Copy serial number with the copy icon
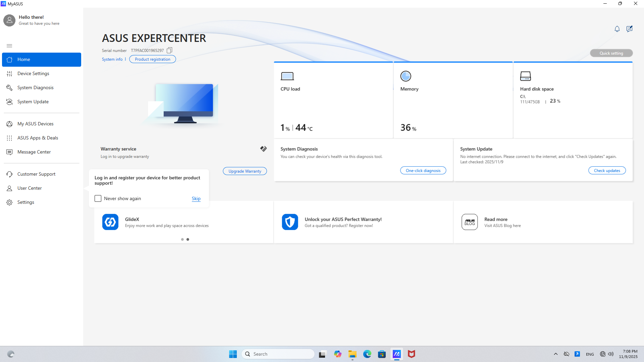 pyautogui.click(x=169, y=50)
